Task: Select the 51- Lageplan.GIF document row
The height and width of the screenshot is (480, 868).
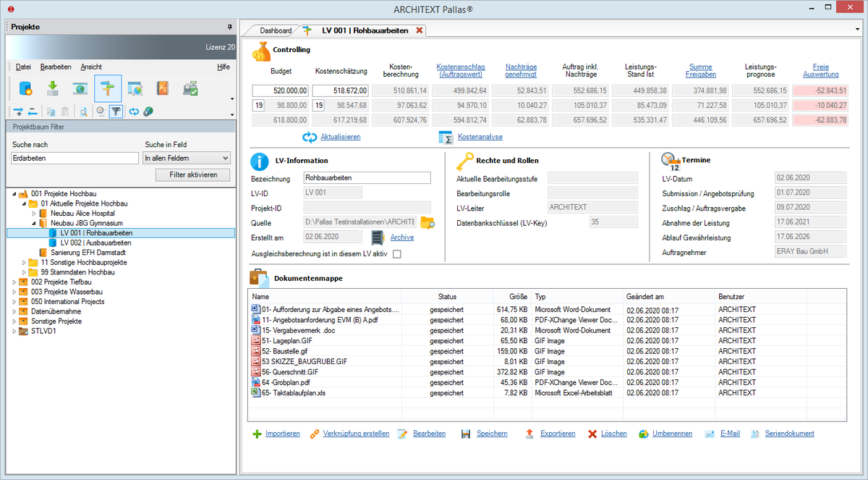Action: pyautogui.click(x=546, y=340)
